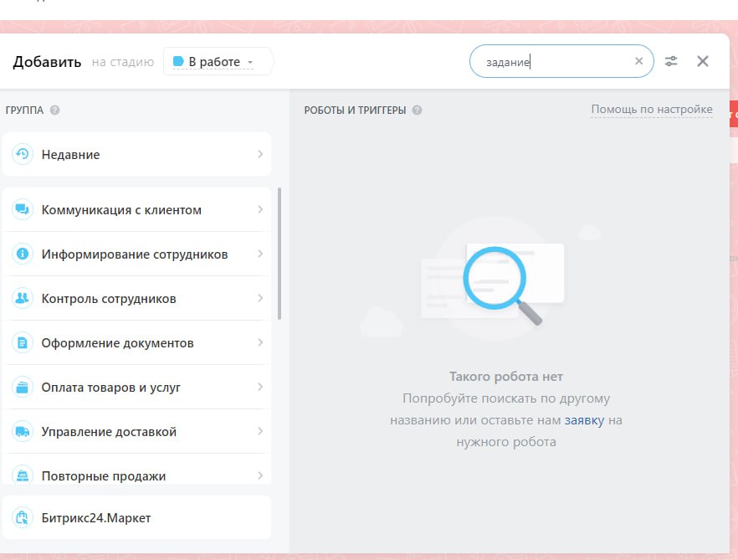The height and width of the screenshot is (560, 738).
Task: Click the 'заявку' link
Action: (584, 420)
